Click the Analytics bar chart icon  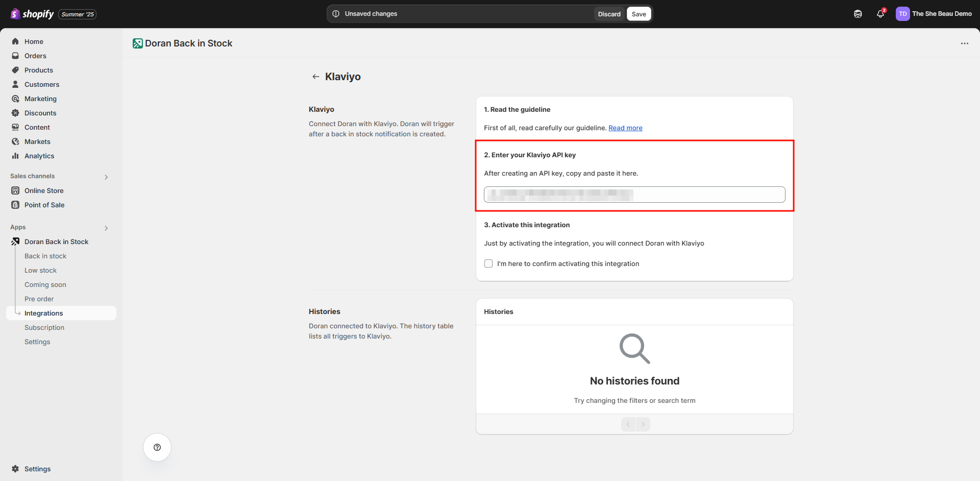point(15,156)
